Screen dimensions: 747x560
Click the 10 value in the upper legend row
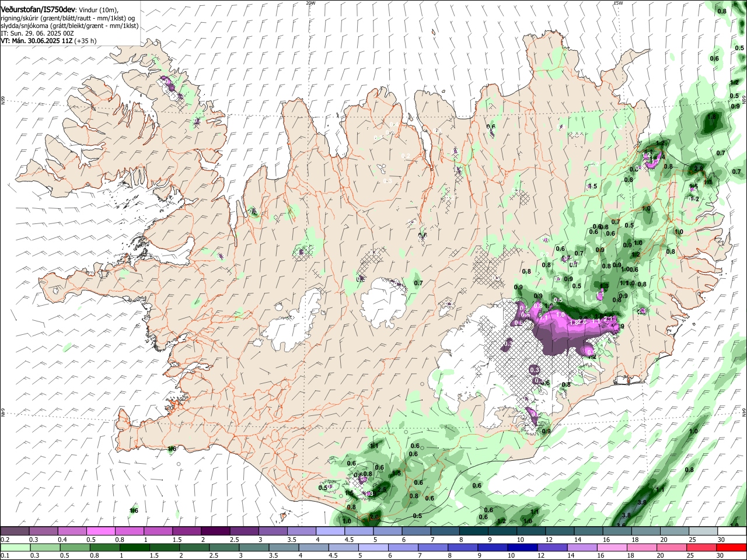coord(520,540)
